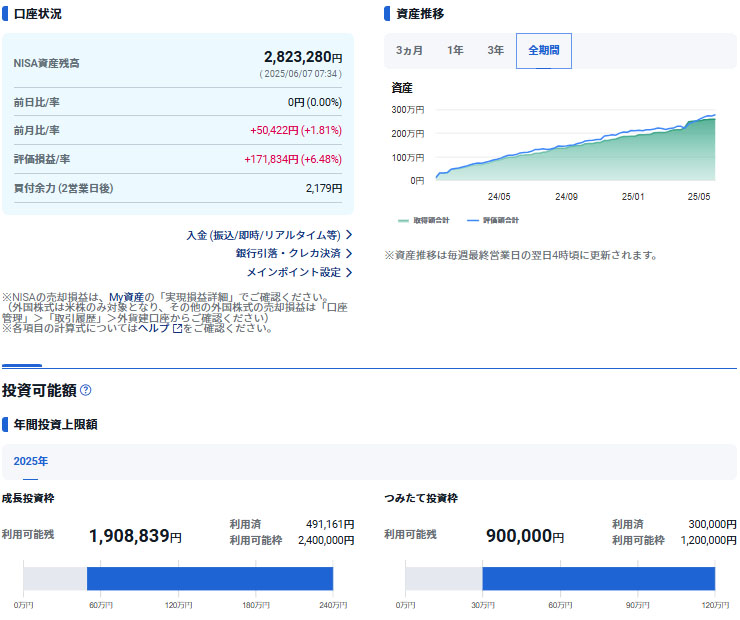The image size is (740, 620).
Task: Open the My資産 link in the note
Action: pos(126,297)
